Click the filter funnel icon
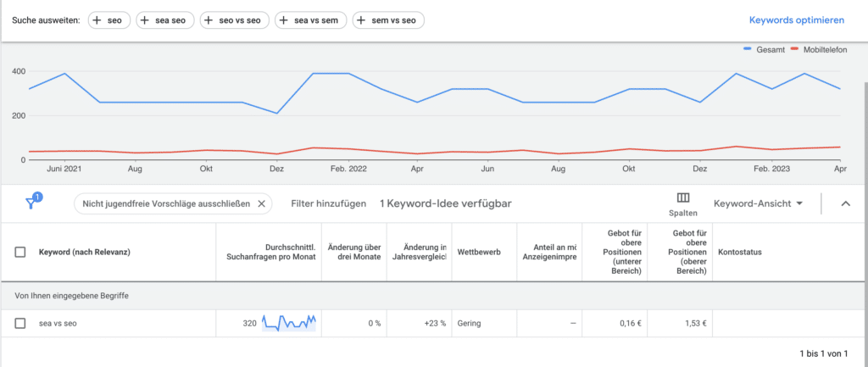The width and height of the screenshot is (868, 367). (32, 203)
